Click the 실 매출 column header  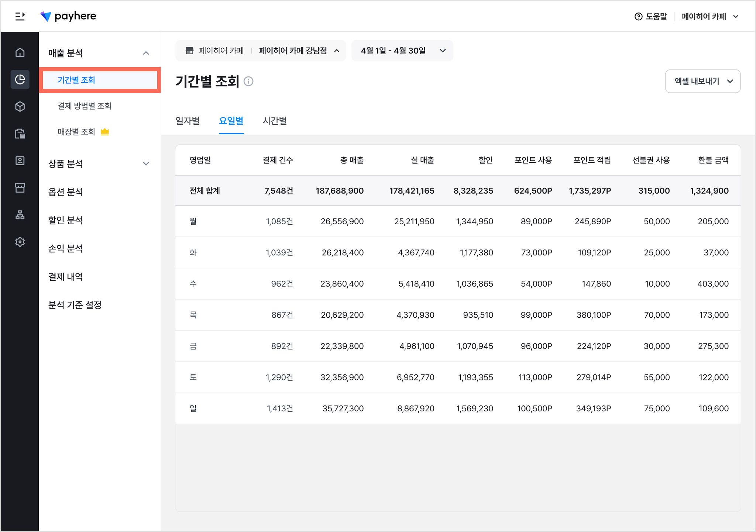pyautogui.click(x=423, y=160)
